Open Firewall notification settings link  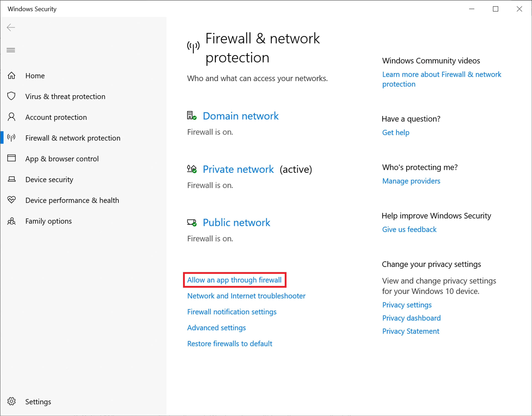232,312
